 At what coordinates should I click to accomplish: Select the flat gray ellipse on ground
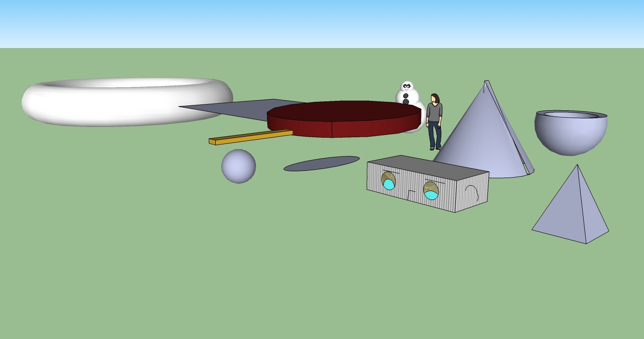click(x=322, y=164)
